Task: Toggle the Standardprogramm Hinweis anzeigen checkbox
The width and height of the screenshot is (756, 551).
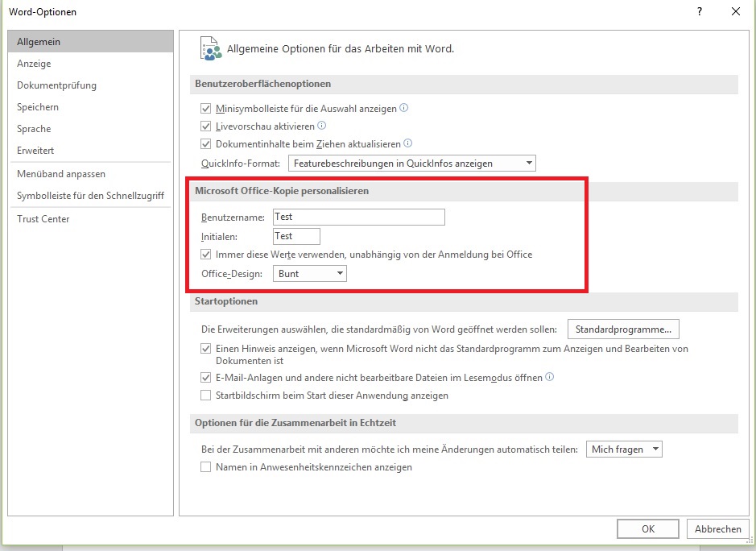Action: [206, 348]
